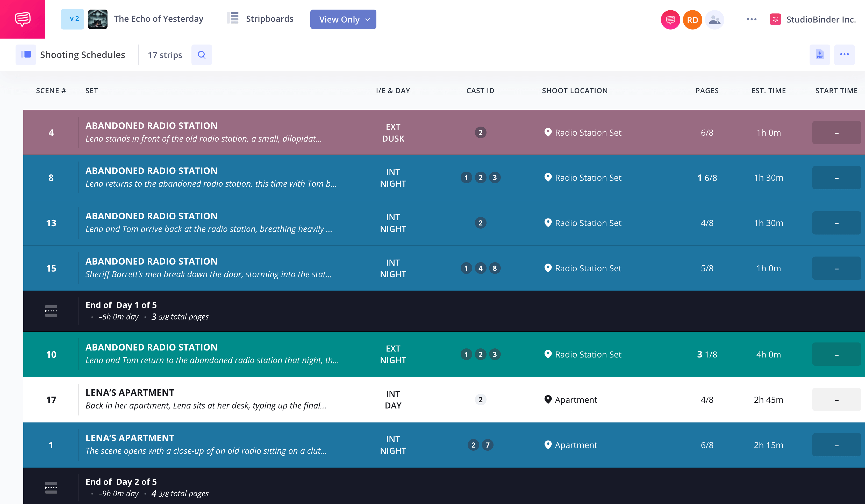Open the strip search with the magnifying glass icon
This screenshot has width=865, height=504.
202,55
